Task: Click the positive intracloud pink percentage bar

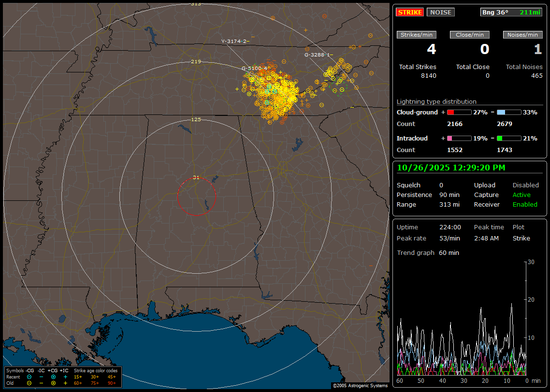Action: click(459, 138)
